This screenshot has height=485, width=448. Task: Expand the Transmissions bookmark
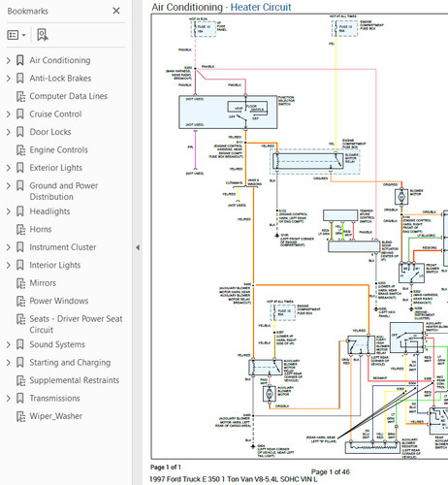[9, 399]
